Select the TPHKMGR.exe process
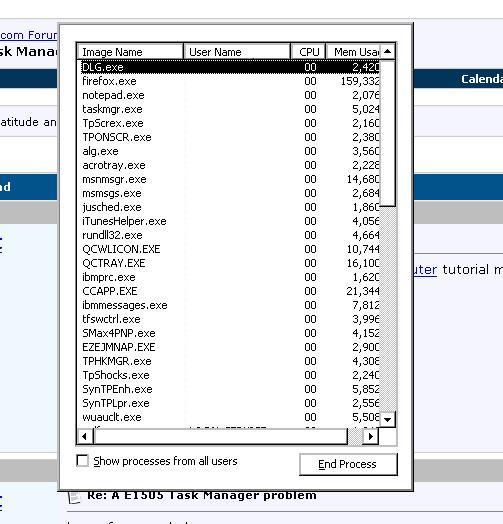 click(230, 362)
